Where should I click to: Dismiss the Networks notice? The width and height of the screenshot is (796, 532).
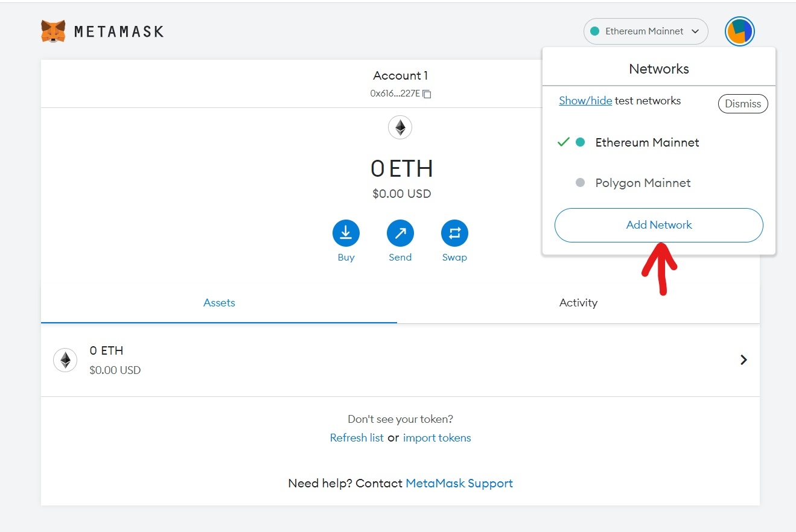(742, 104)
